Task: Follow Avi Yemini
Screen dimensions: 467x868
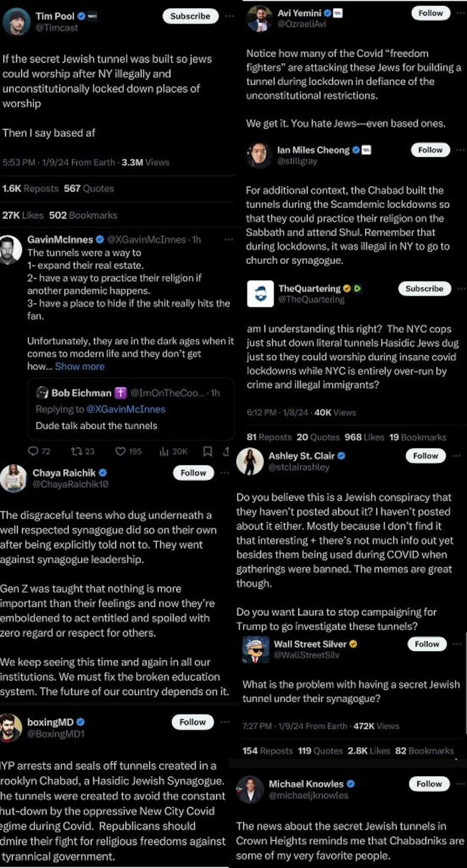Action: 430,13
